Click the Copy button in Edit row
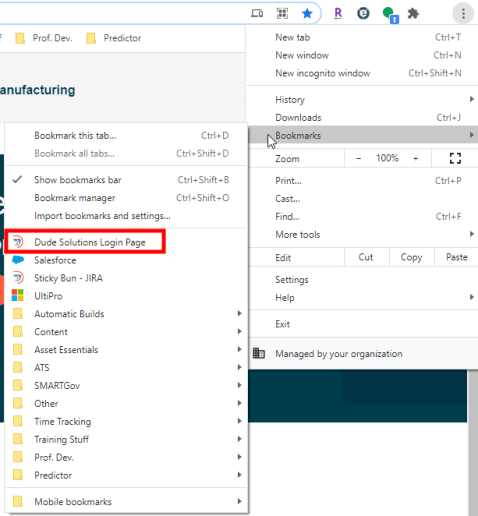478x516 pixels. coord(411,257)
